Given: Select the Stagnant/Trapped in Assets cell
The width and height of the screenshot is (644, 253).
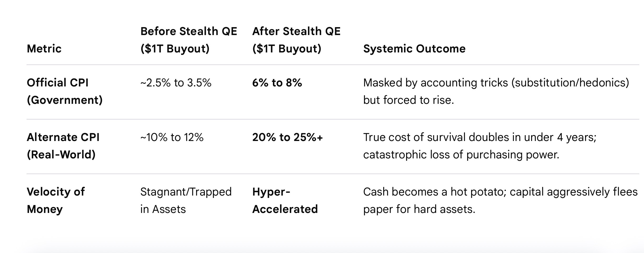Looking at the screenshot, I should tap(186, 200).
